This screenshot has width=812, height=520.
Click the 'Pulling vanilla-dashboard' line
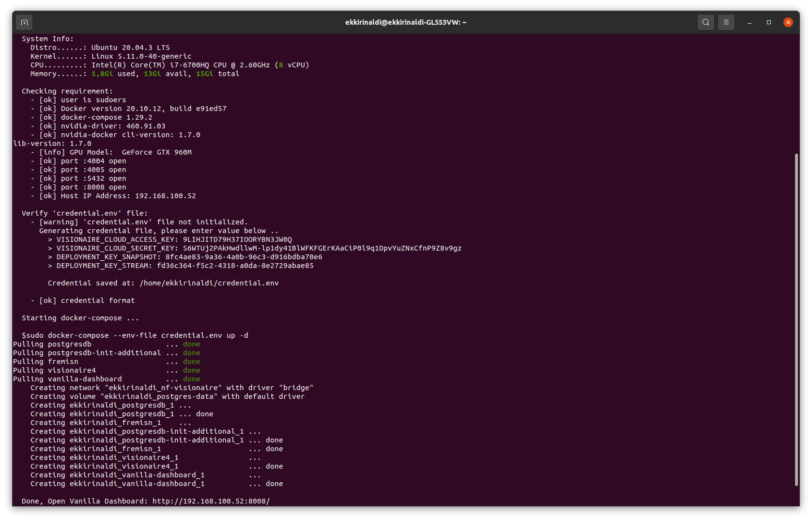click(107, 379)
